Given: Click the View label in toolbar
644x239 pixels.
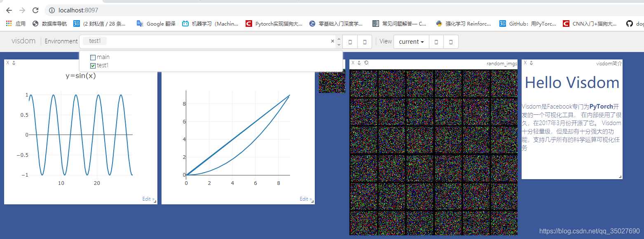Looking at the screenshot, I should tap(386, 41).
